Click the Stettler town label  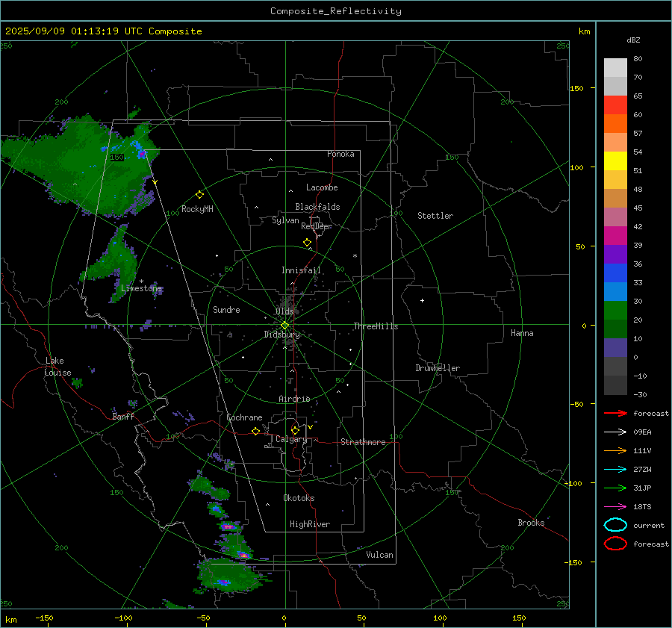pyautogui.click(x=435, y=216)
